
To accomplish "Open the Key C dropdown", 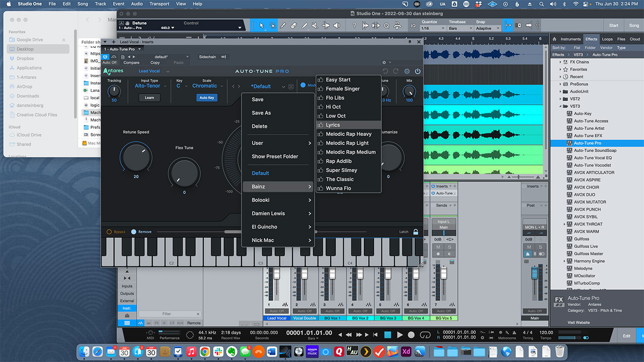I will click(x=182, y=86).
